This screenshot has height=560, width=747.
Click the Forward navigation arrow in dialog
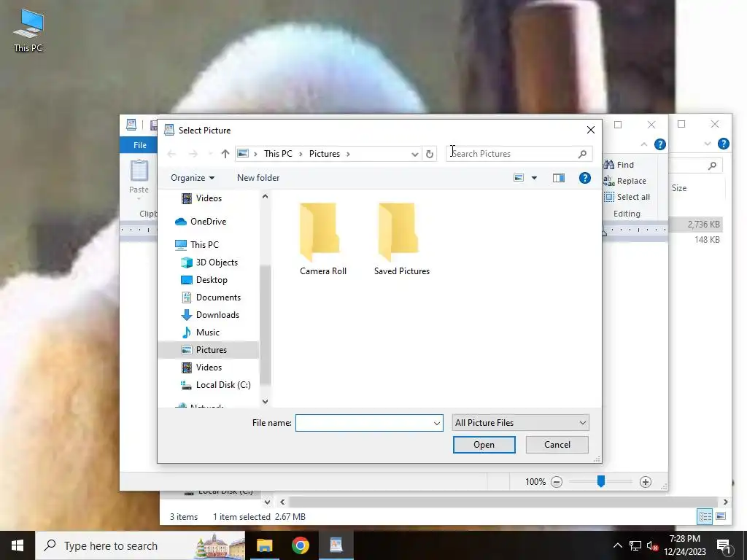pos(193,154)
